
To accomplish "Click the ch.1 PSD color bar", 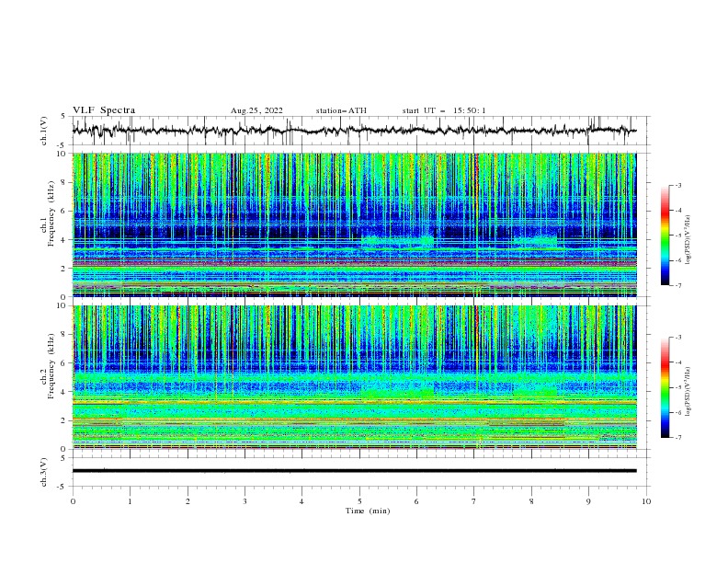I will coord(665,236).
